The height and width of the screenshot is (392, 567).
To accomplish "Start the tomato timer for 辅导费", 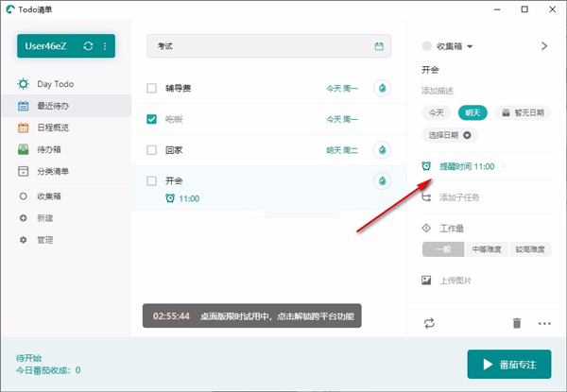I will [383, 89].
